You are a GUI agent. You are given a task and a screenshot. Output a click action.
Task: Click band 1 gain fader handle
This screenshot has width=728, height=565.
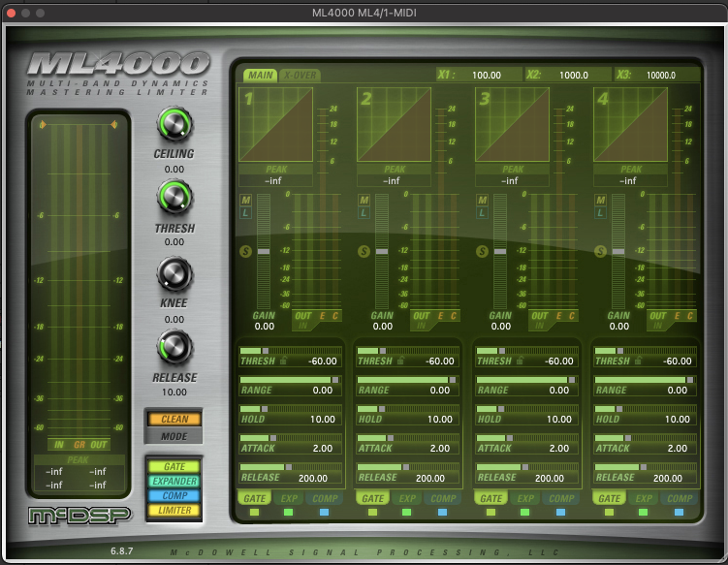264,251
